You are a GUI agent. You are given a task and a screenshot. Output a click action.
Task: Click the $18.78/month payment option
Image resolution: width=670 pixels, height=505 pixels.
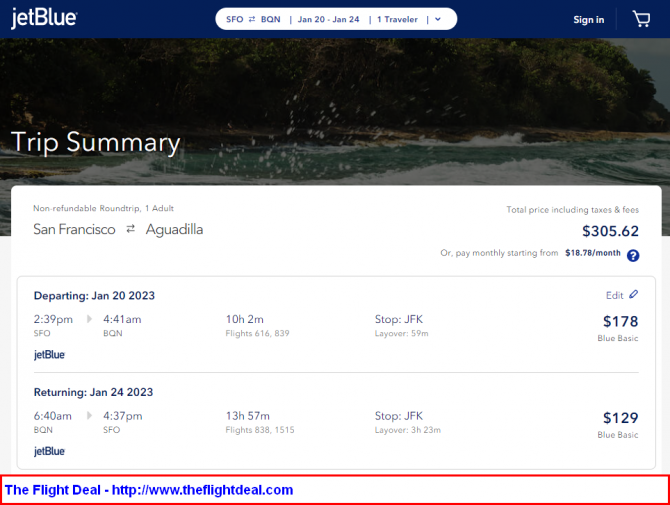[x=593, y=253]
